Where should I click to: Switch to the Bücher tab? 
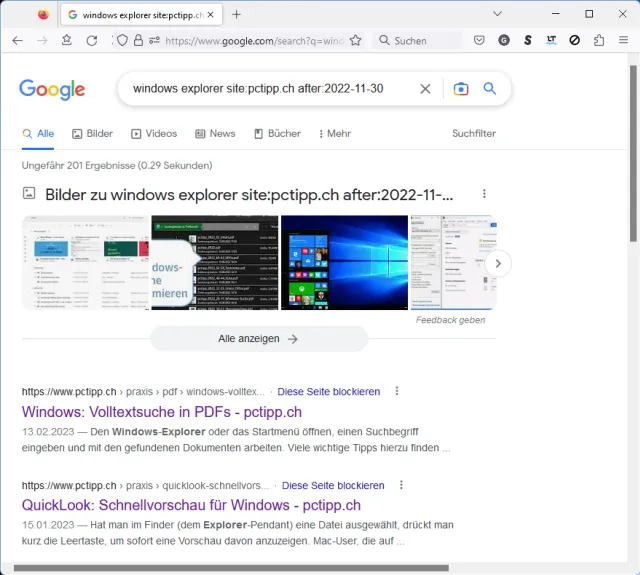(277, 133)
